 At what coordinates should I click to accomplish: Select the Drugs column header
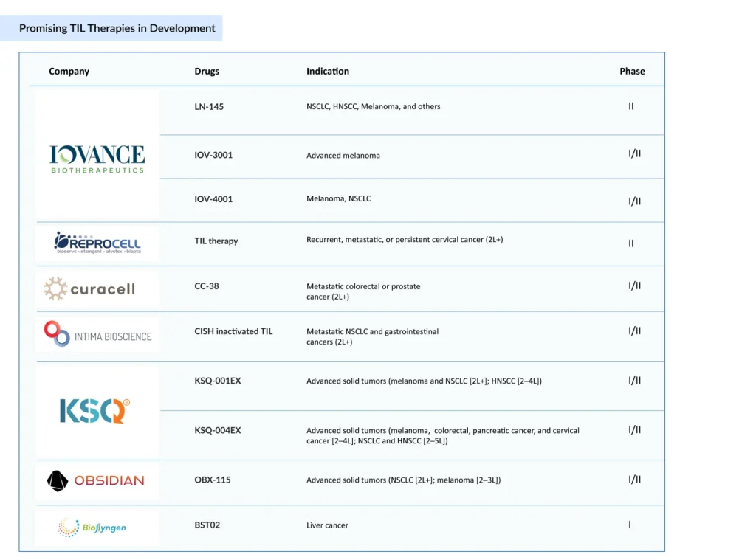(x=207, y=71)
